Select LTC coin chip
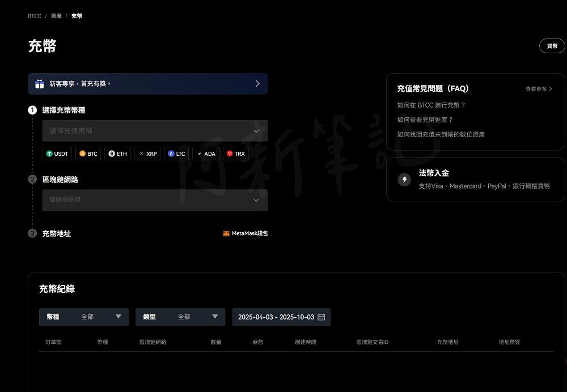This screenshot has width=567, height=392. (x=176, y=154)
